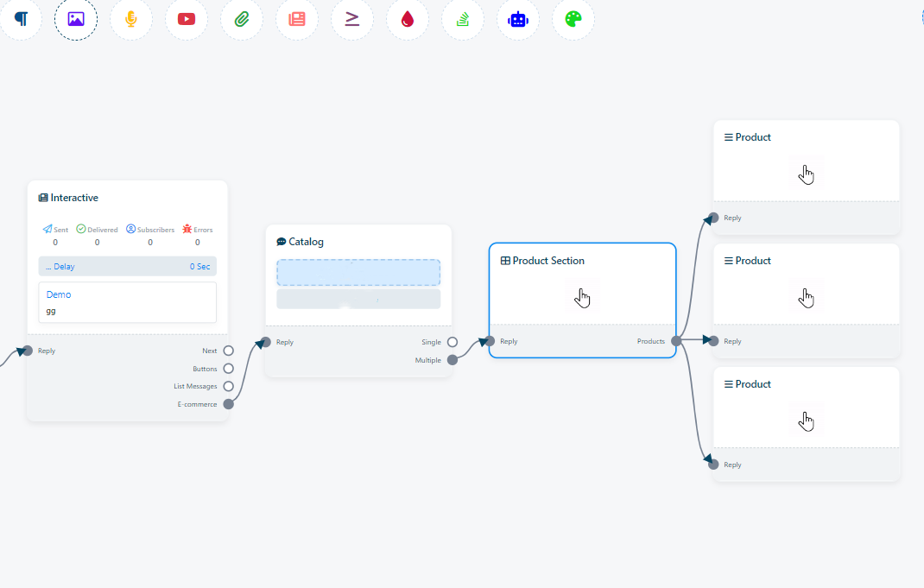Viewport: 924px width, 588px height.
Task: Click the green paperclip file icon
Action: [x=242, y=19]
